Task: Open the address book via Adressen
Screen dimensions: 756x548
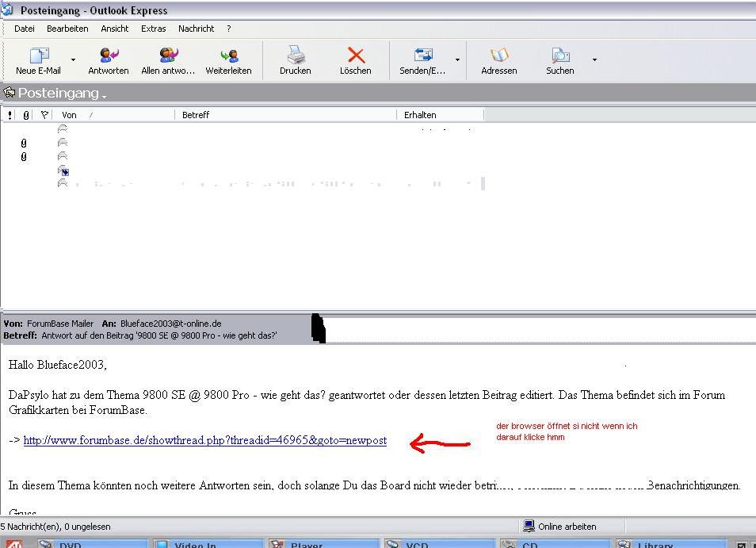Action: click(499, 60)
